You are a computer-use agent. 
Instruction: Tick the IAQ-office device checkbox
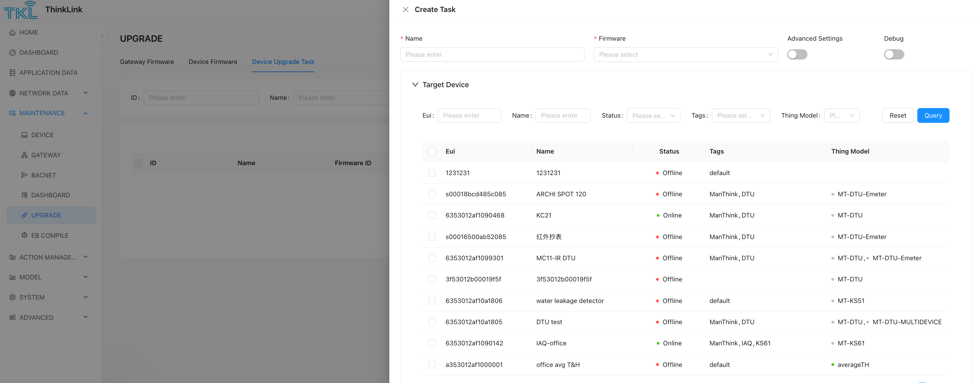(432, 343)
